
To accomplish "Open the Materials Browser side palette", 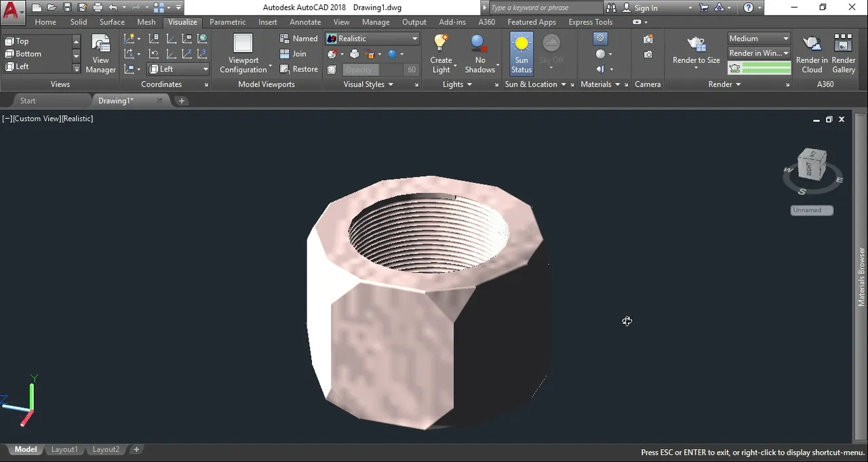I will click(862, 276).
